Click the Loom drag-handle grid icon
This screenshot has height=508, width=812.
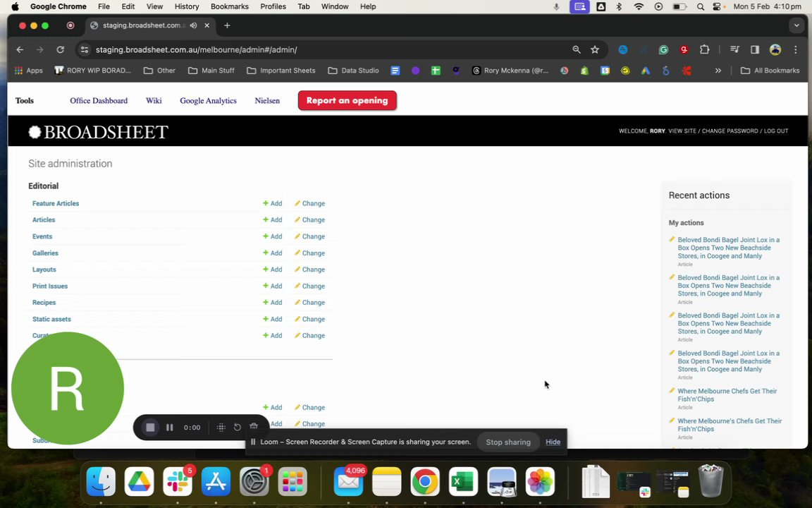(221, 427)
